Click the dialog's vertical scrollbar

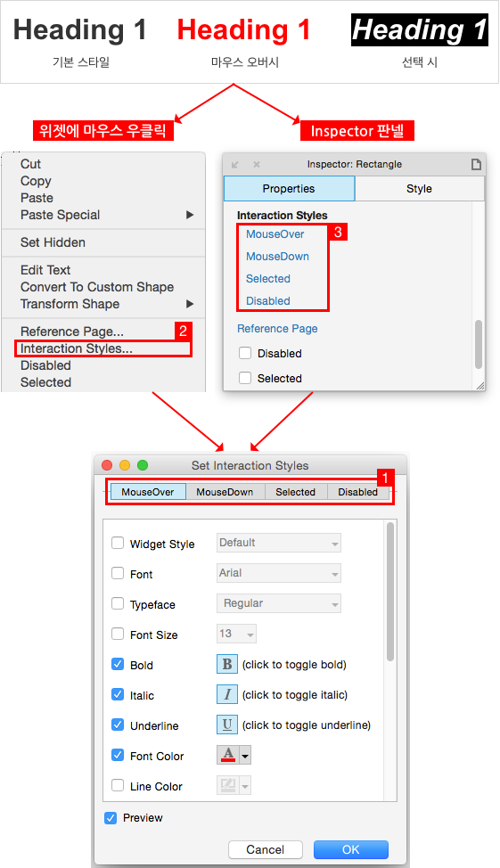tap(390, 591)
